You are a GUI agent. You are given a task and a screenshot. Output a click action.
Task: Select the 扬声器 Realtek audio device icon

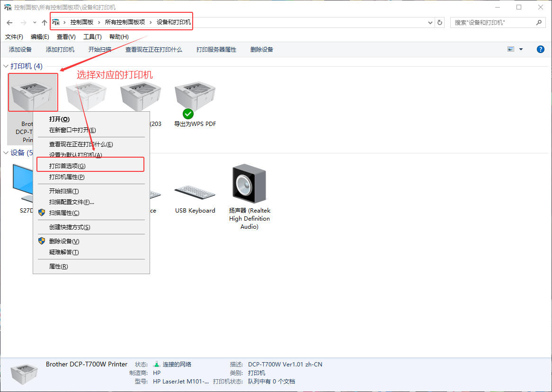[x=249, y=184]
